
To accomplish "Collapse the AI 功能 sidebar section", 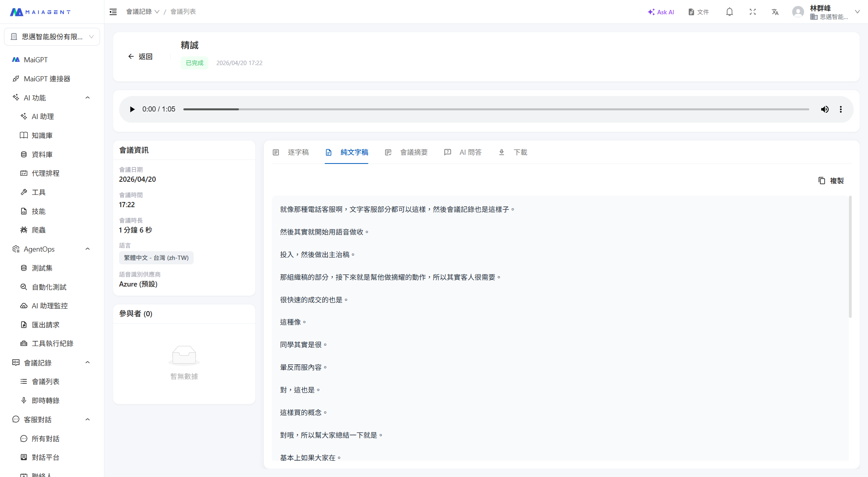I will [88, 98].
